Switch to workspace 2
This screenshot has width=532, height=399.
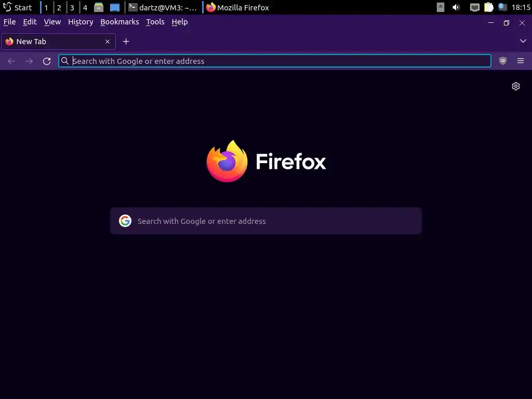(59, 7)
